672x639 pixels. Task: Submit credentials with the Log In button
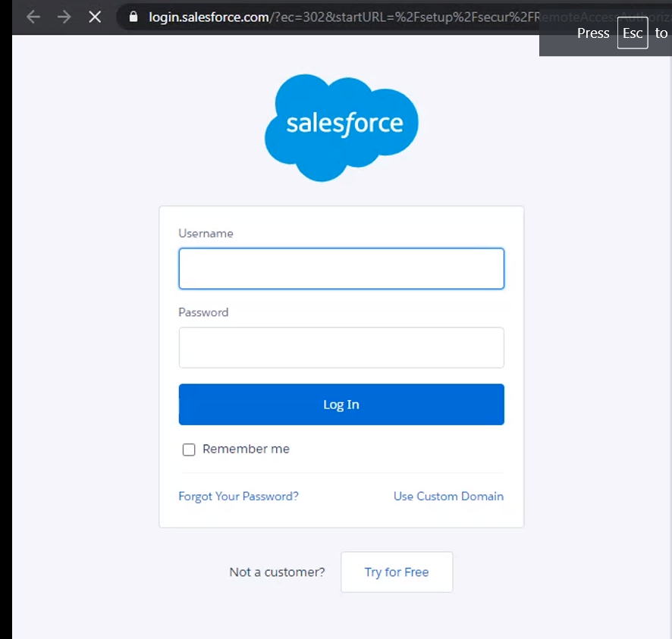341,404
